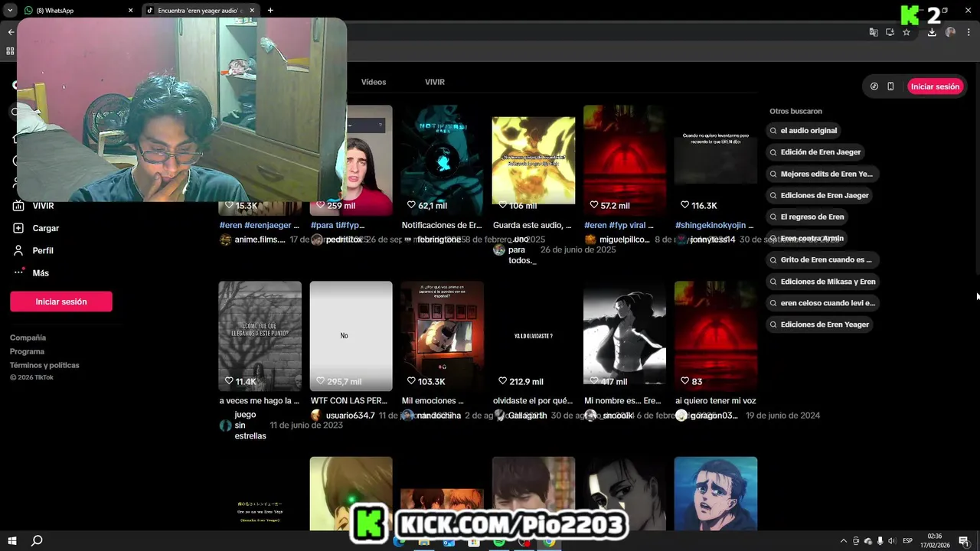Open the Windows notification center icon
This screenshot has width=980, height=551.
click(x=963, y=541)
